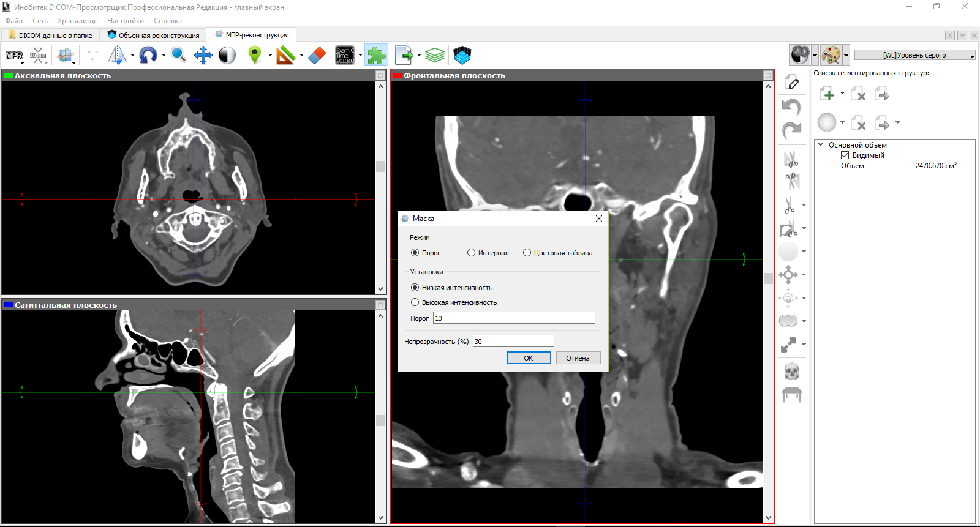
Task: Select the slab thickness 10mm tool
Action: pyautogui.click(x=38, y=56)
